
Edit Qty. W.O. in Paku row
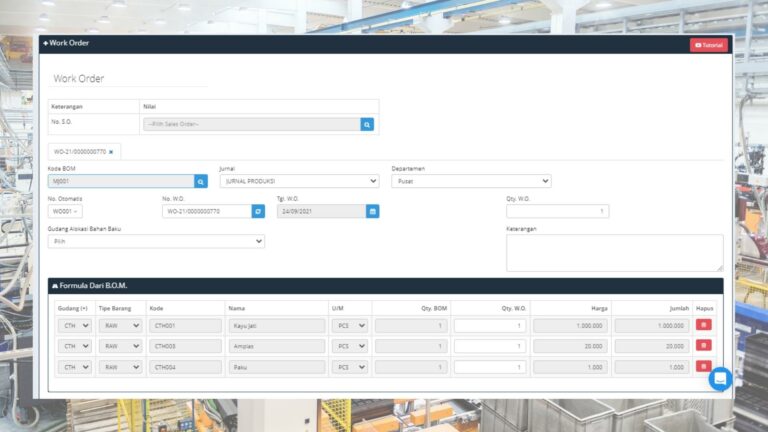(x=490, y=367)
